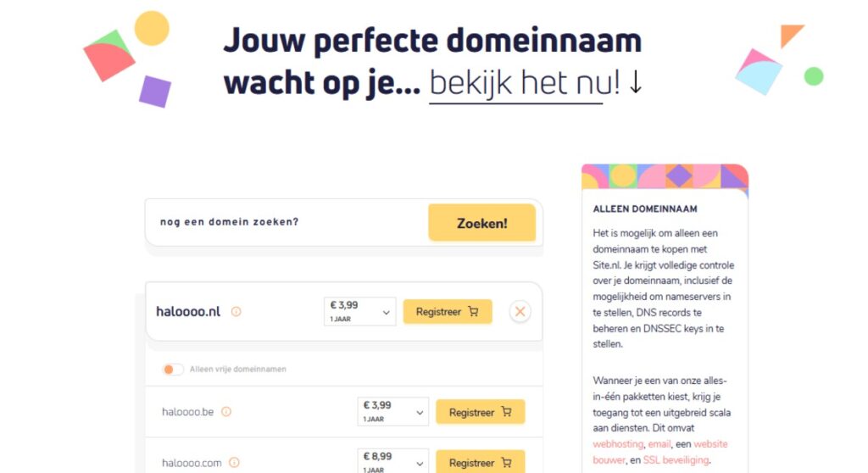Open the haloooo.be period dropdown
This screenshot has height=473, width=868.
(x=393, y=412)
